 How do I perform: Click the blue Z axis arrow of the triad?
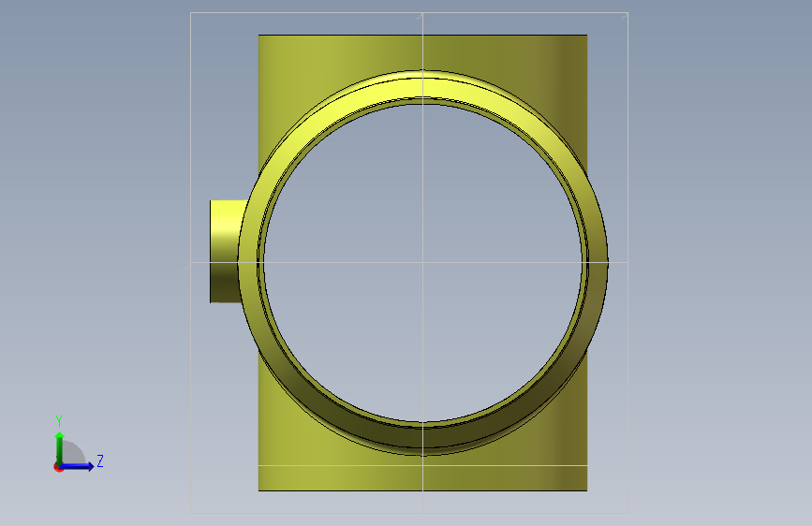point(78,466)
